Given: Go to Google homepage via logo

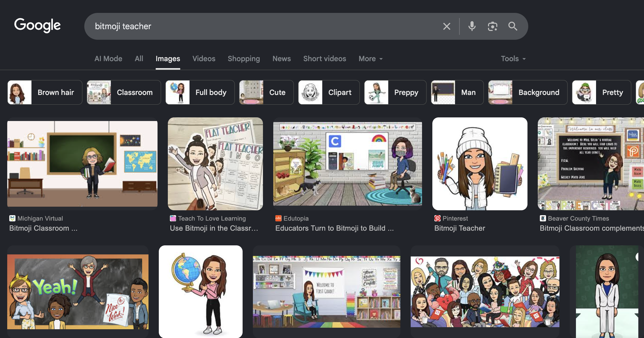Looking at the screenshot, I should click(37, 25).
